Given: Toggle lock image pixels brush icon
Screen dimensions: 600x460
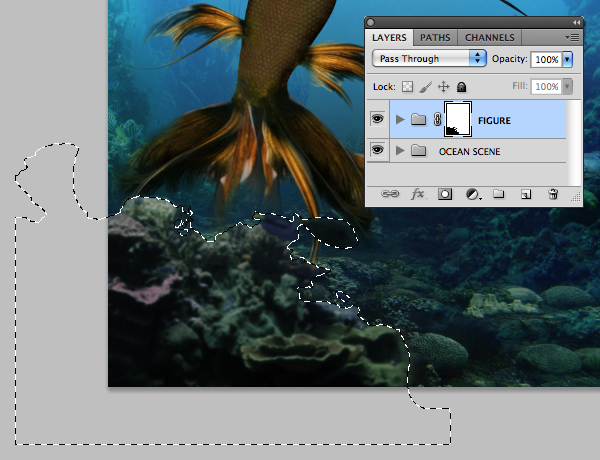Looking at the screenshot, I should click(x=425, y=87).
